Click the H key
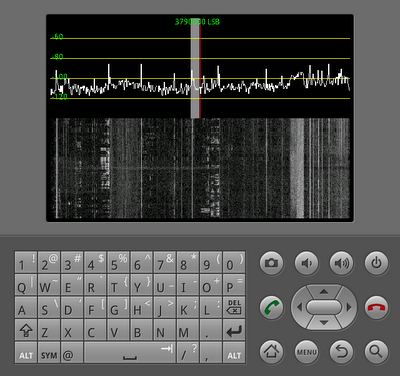 point(142,307)
